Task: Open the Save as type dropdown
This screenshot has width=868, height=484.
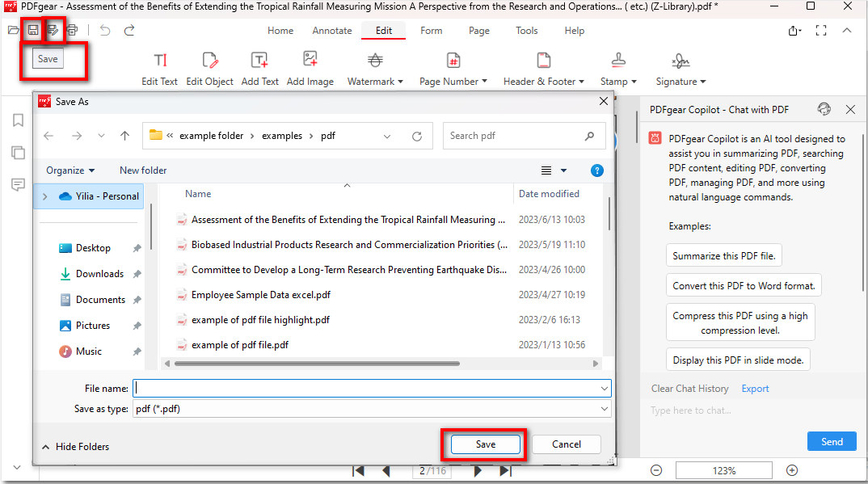Action: pyautogui.click(x=372, y=409)
